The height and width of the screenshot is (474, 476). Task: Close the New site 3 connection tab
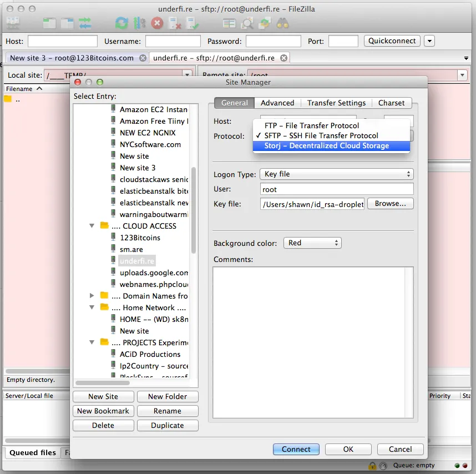coord(143,58)
